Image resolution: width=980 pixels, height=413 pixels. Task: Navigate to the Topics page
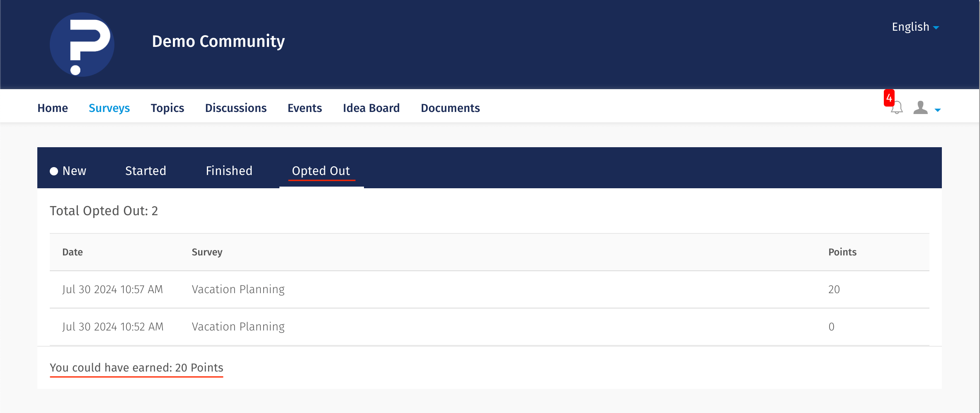pos(167,108)
